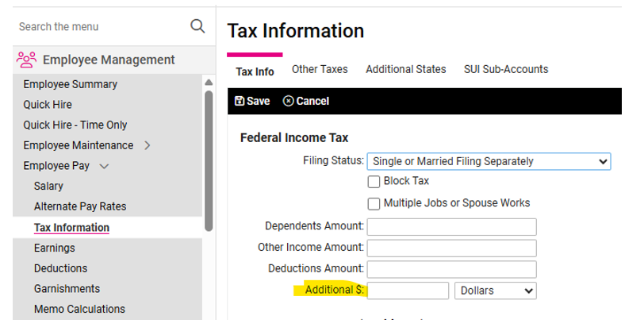Open Employee Summary page

[70, 84]
